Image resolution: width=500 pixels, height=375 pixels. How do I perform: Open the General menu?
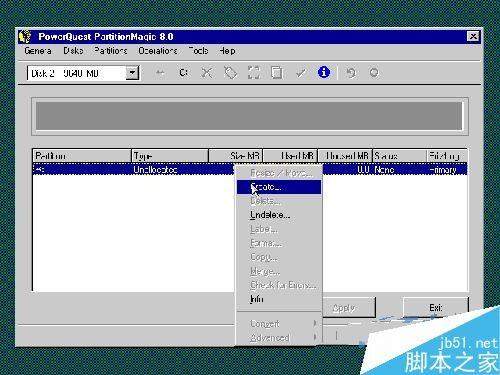click(38, 51)
